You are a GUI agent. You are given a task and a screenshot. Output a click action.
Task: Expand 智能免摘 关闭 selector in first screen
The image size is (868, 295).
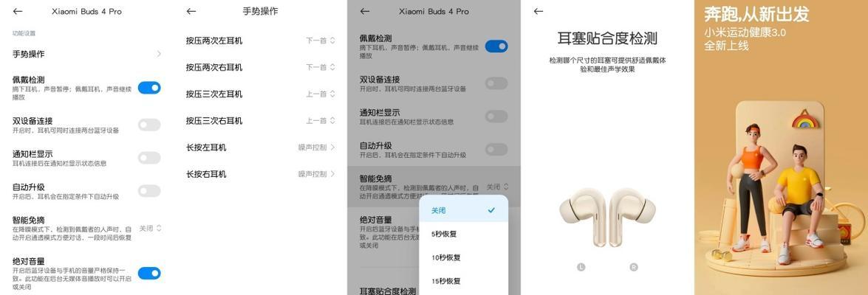pyautogui.click(x=150, y=228)
